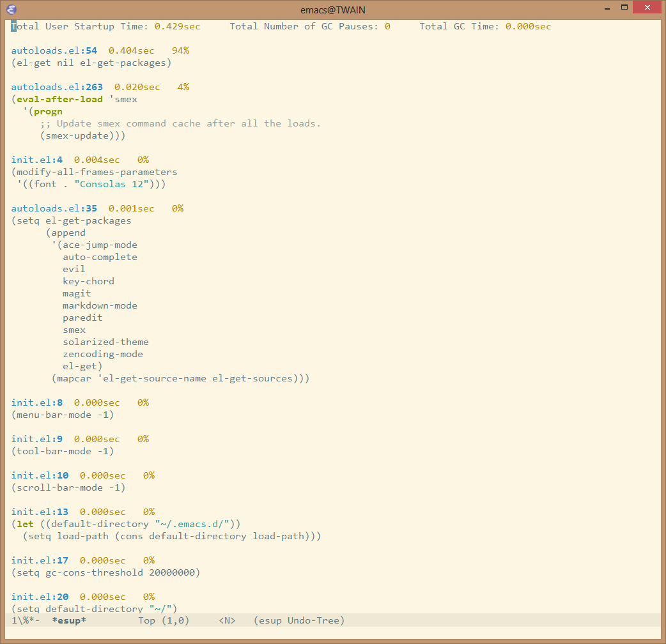Click the Emacs icon in title bar
666x644 pixels.
[12, 10]
